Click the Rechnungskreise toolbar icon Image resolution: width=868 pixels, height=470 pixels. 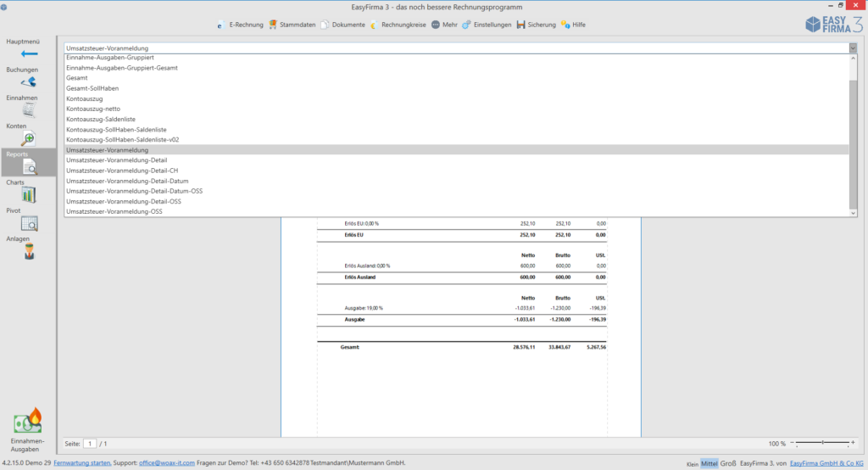(374, 25)
